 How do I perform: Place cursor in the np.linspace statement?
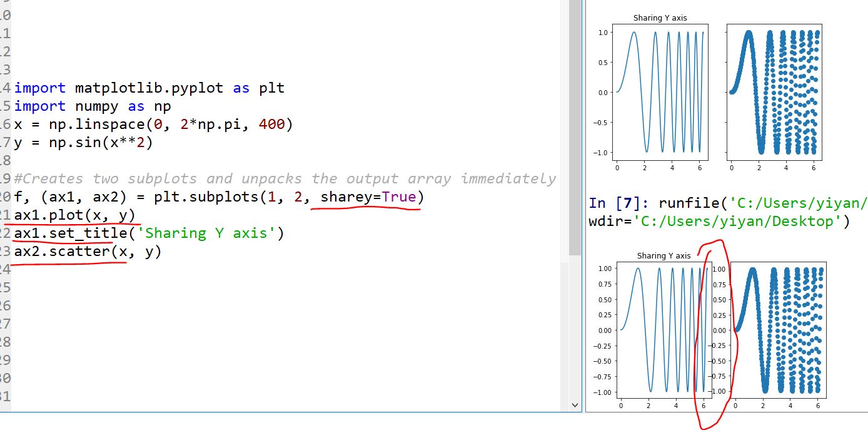click(153, 124)
